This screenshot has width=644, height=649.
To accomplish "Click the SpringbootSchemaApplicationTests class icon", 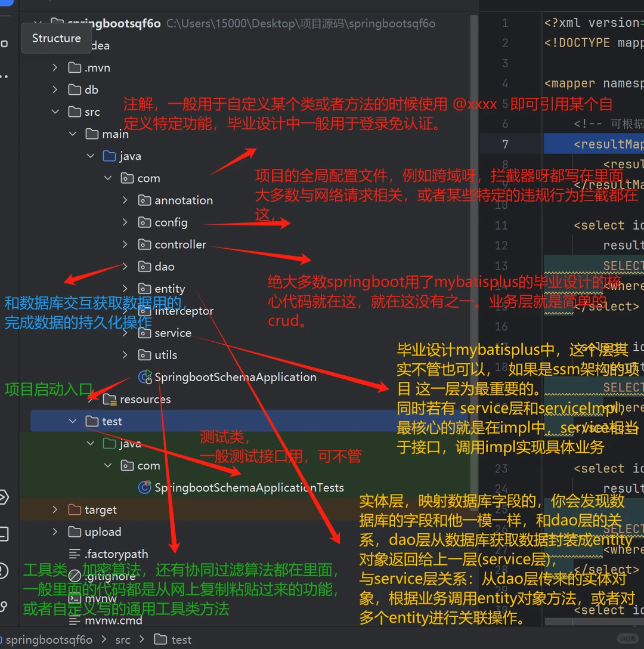I will 145,487.
